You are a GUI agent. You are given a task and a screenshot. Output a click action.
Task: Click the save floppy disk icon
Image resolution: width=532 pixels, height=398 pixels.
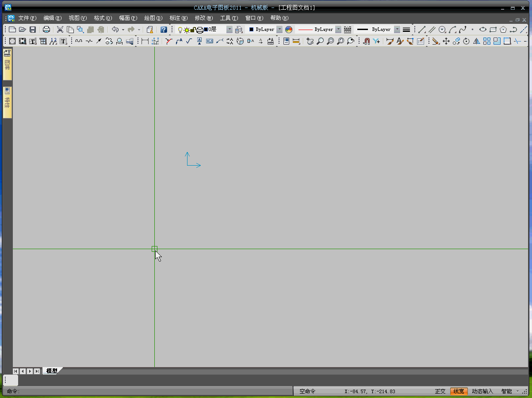coord(33,30)
